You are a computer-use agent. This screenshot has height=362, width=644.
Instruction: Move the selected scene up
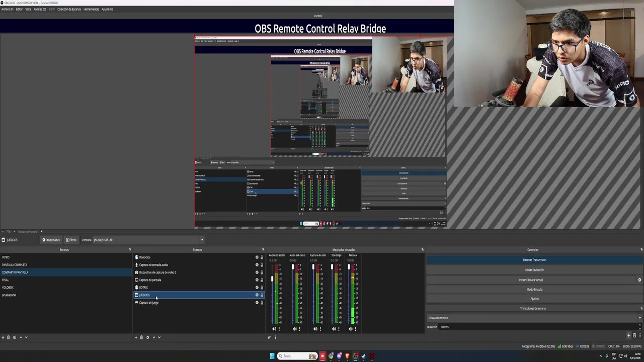[21, 337]
